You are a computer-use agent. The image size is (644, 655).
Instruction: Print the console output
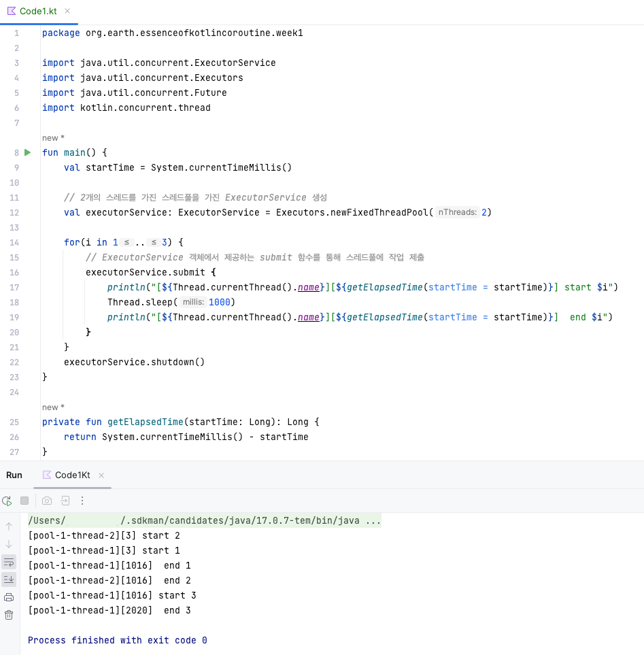8,597
